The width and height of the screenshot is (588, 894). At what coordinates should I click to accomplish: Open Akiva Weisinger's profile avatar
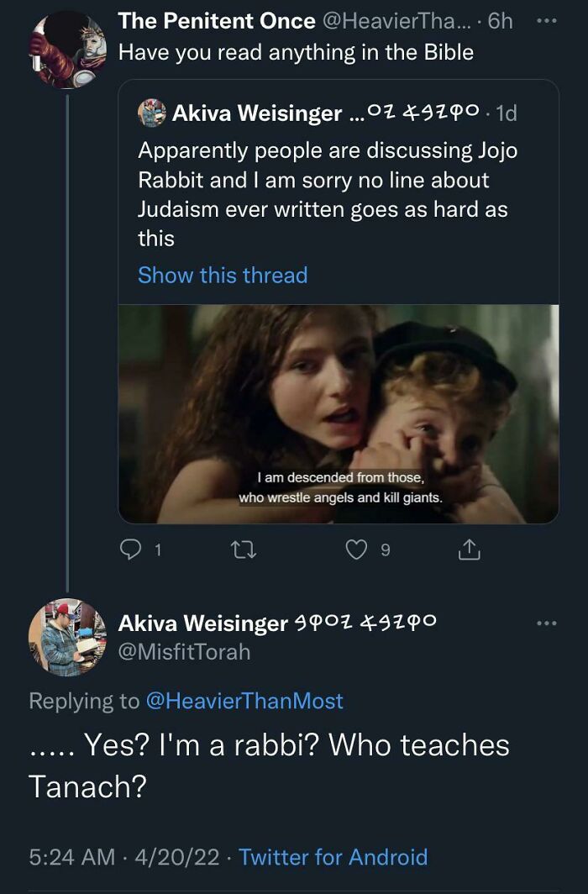pos(67,637)
